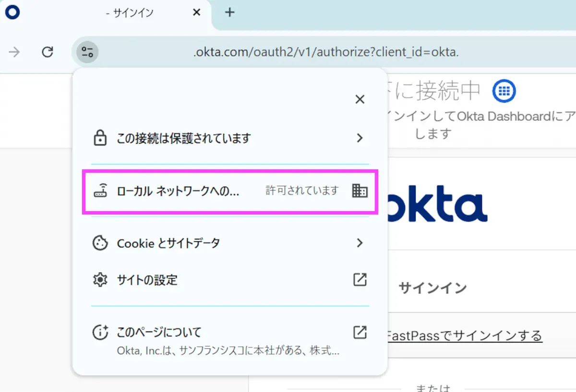The width and height of the screenshot is (576, 392).
Task: Open the サイトの設定 menu entry
Action: click(147, 280)
